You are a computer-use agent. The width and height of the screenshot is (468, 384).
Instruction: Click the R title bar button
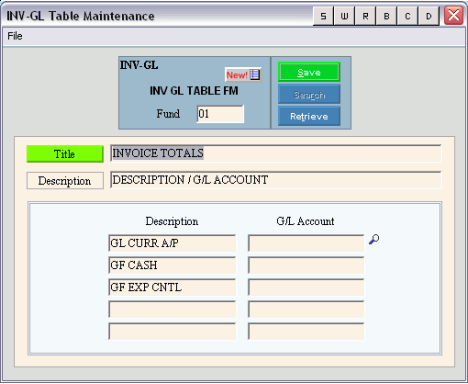[365, 16]
